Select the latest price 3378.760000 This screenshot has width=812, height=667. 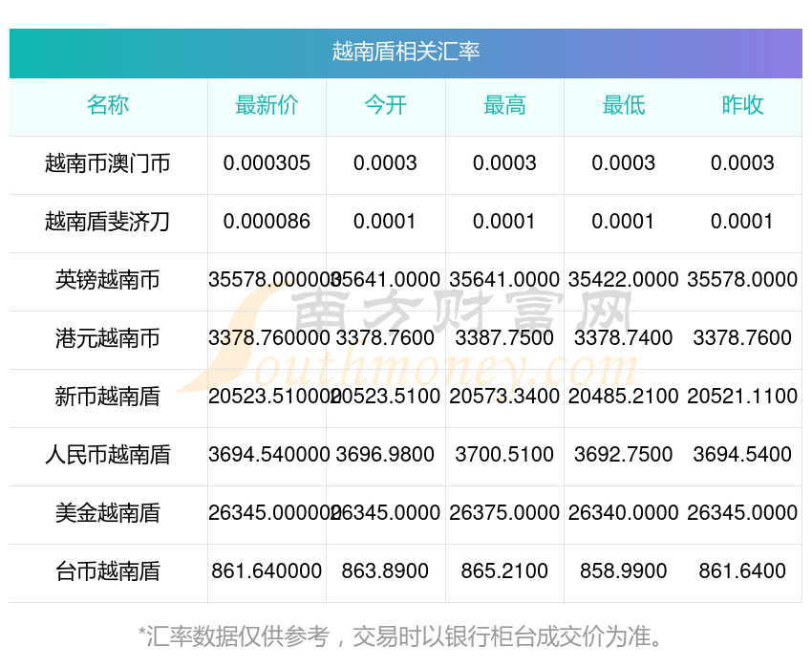point(268,338)
